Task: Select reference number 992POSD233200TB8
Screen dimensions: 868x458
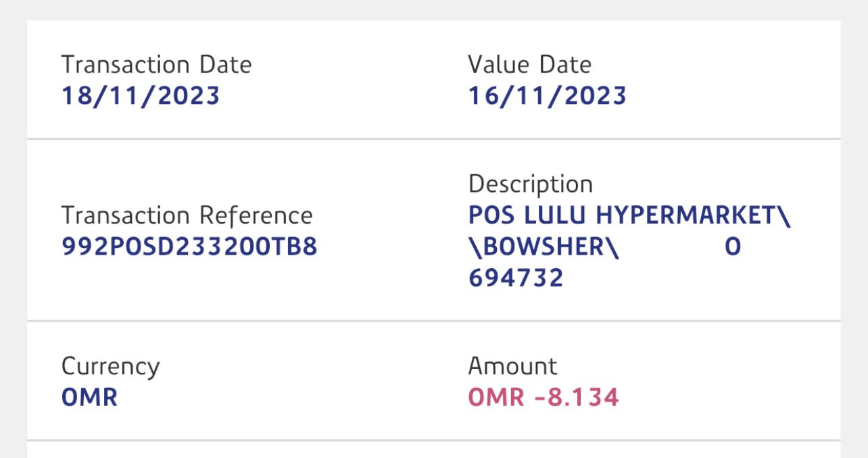Action: pyautogui.click(x=189, y=247)
